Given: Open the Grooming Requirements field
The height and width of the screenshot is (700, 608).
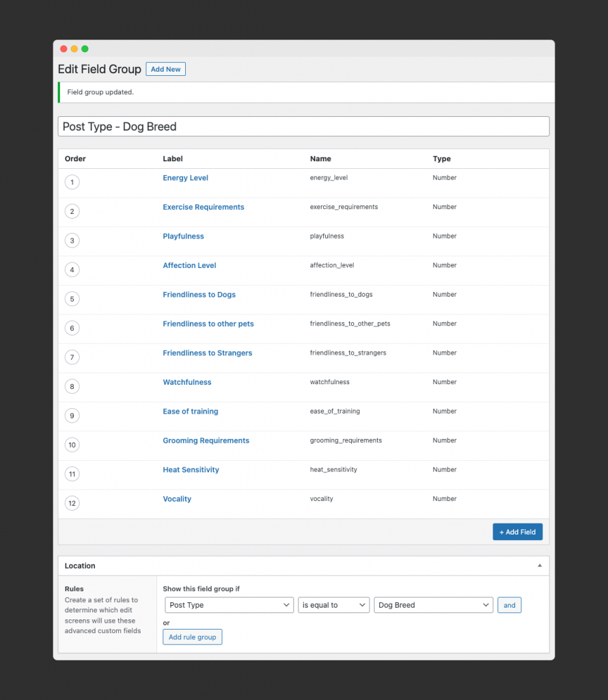Looking at the screenshot, I should 206,441.
